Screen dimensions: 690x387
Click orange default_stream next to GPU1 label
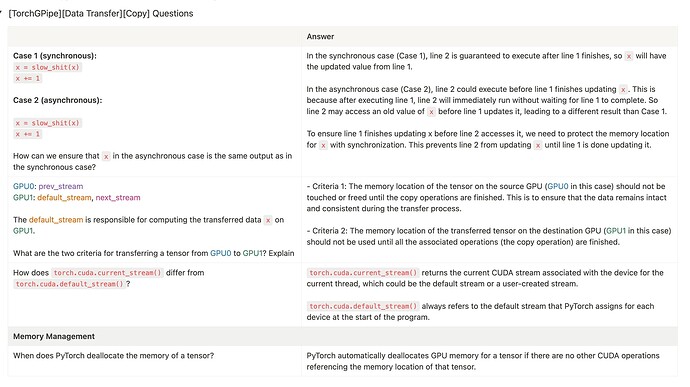pyautogui.click(x=64, y=198)
